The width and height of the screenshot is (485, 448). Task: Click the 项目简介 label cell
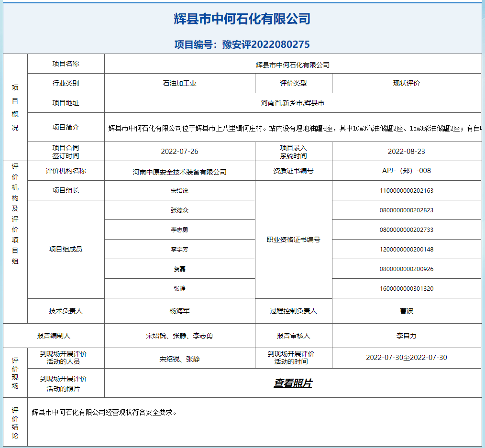coord(66,127)
